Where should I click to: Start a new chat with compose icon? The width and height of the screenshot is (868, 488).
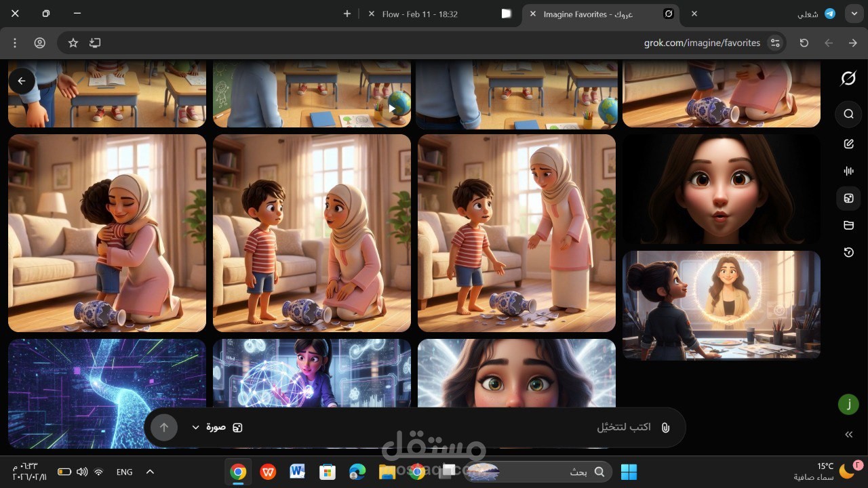pyautogui.click(x=848, y=144)
